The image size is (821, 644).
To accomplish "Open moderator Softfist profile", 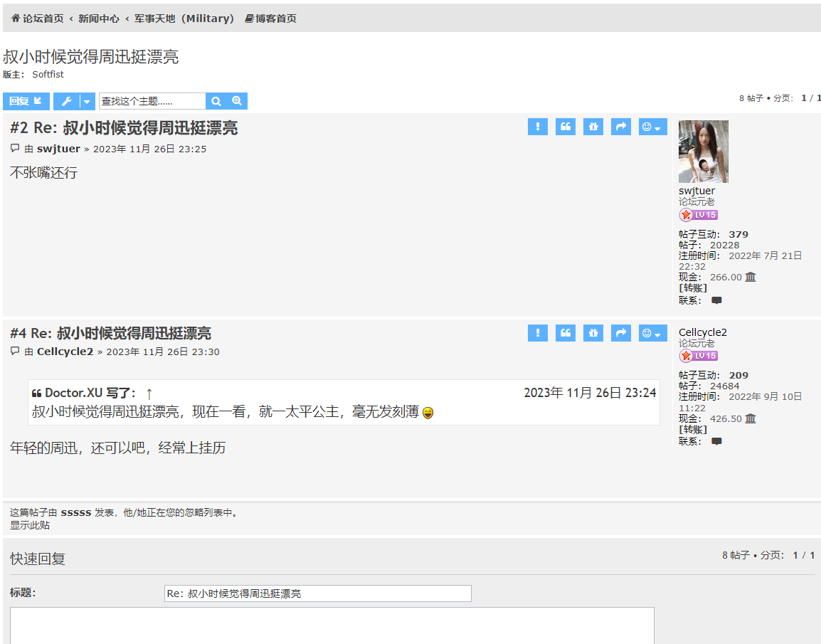I will point(48,74).
